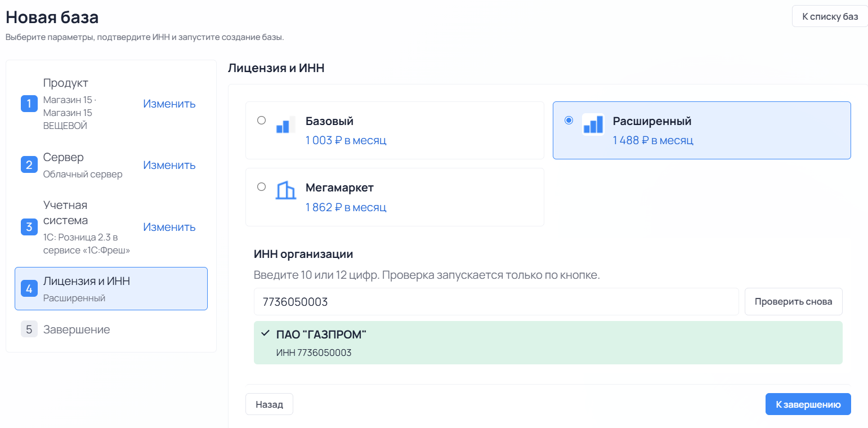This screenshot has width=868, height=428.
Task: Focus the ИНН организации input field
Action: [496, 302]
